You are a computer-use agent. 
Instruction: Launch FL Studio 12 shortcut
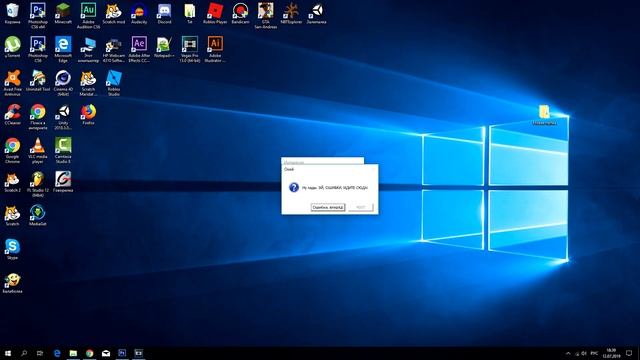38,184
